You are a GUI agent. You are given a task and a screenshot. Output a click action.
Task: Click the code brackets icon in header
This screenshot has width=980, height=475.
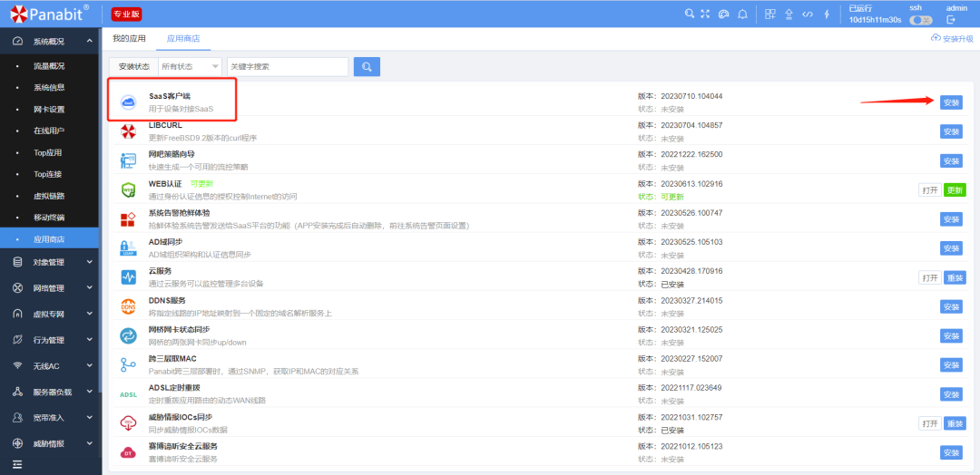(807, 14)
